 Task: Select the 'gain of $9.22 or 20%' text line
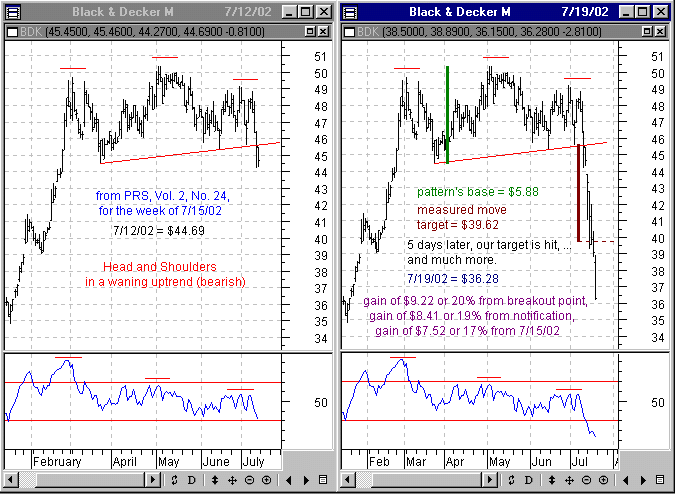[x=475, y=301]
